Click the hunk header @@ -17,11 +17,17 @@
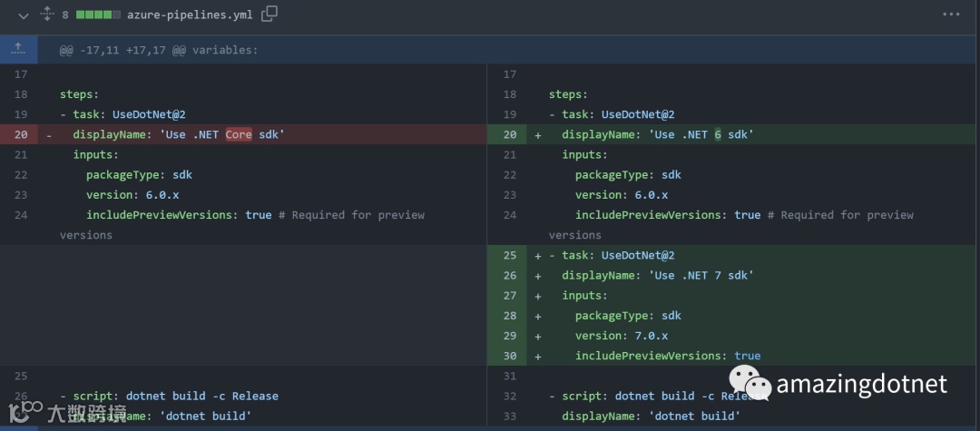Viewport: 980px width, 431px height. tap(159, 50)
